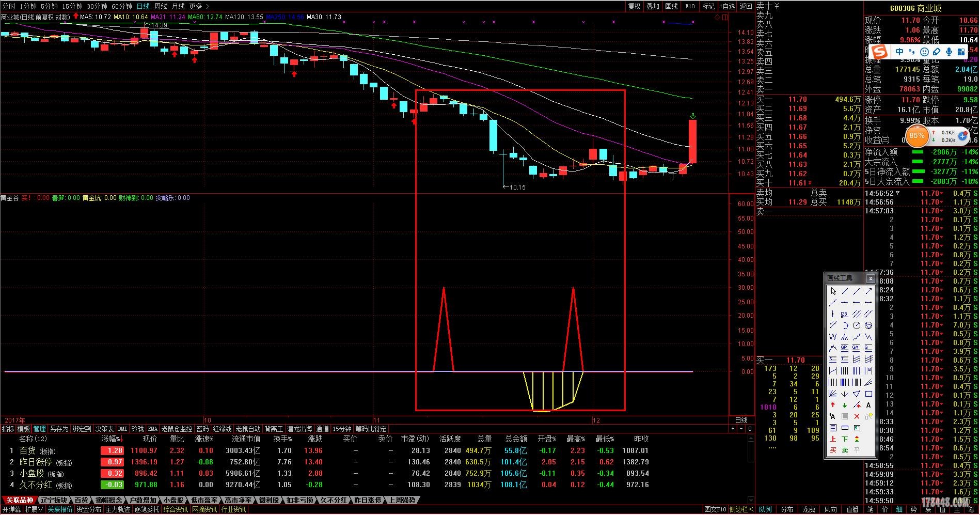Apply the 老鼠仓监控 indicator
The image size is (980, 515).
coord(177,429)
